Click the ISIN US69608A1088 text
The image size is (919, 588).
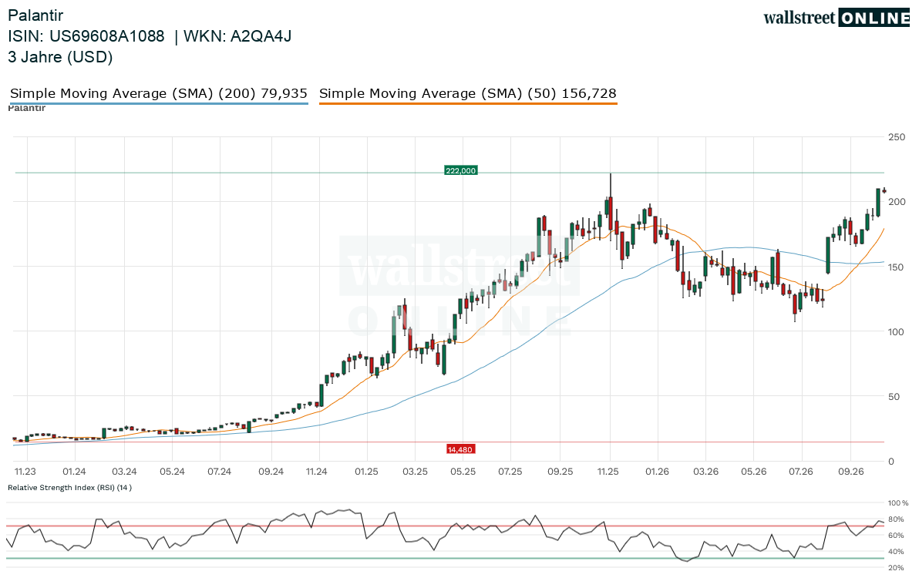[x=86, y=36]
